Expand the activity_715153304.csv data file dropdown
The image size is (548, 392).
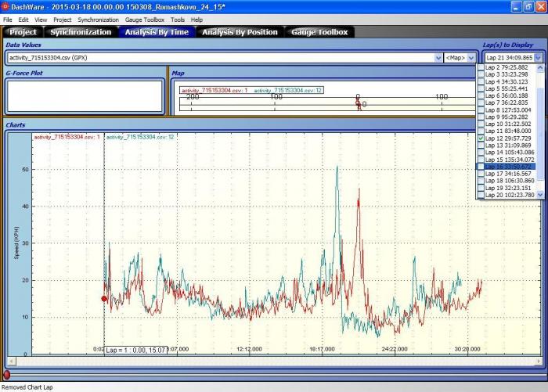tap(438, 58)
